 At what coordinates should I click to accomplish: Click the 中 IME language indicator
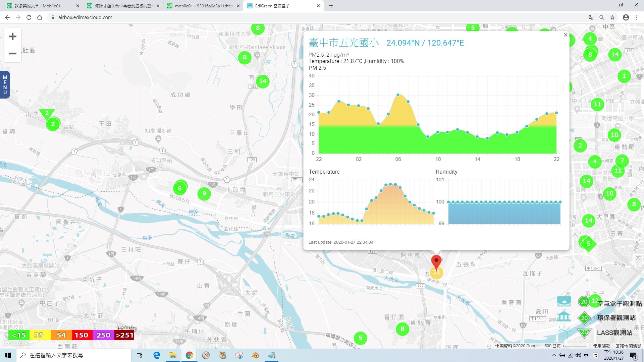(586, 355)
